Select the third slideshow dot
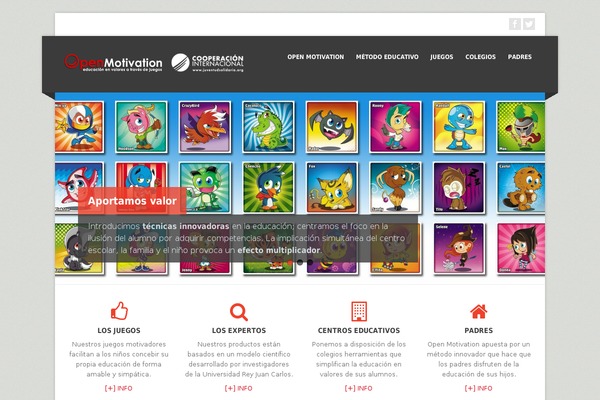The image size is (600, 400). coord(310,262)
